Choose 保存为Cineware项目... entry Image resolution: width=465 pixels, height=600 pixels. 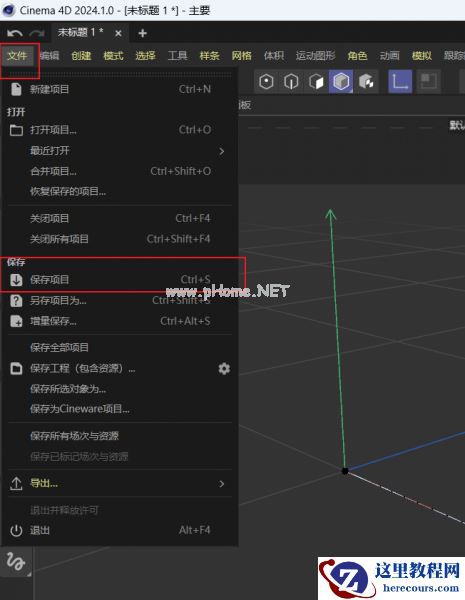coord(119,409)
